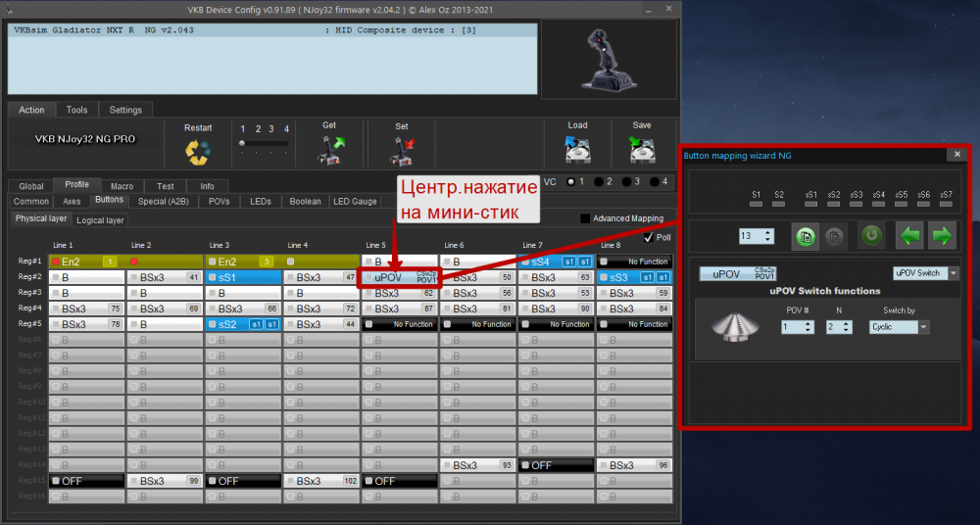
Task: Select VC radio button 3
Action: (627, 182)
